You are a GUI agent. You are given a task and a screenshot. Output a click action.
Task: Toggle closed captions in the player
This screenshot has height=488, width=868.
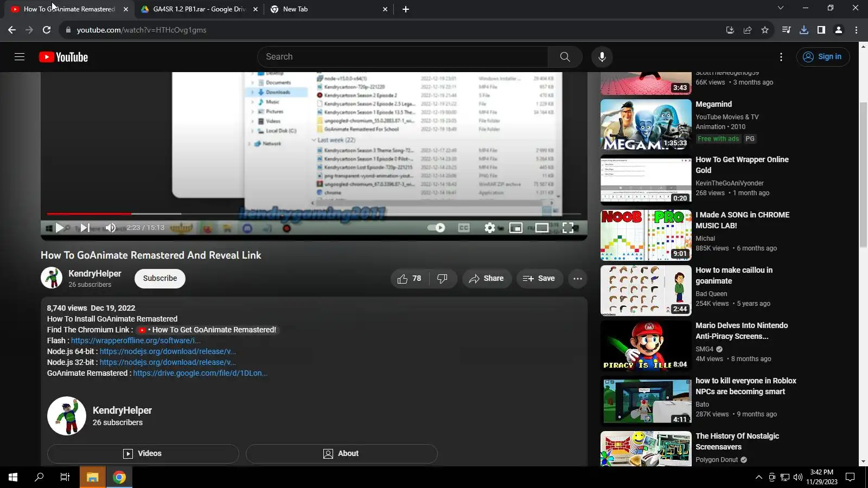[464, 228]
